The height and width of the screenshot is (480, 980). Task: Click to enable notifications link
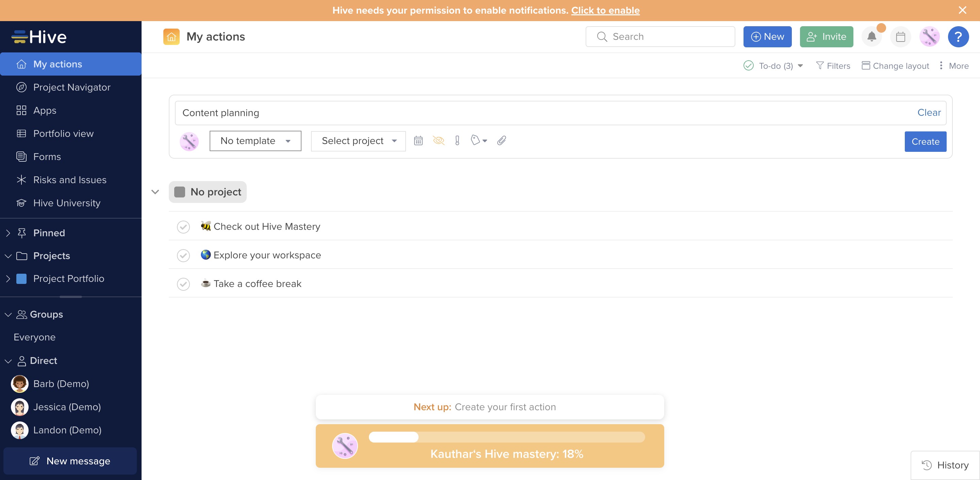click(x=605, y=10)
